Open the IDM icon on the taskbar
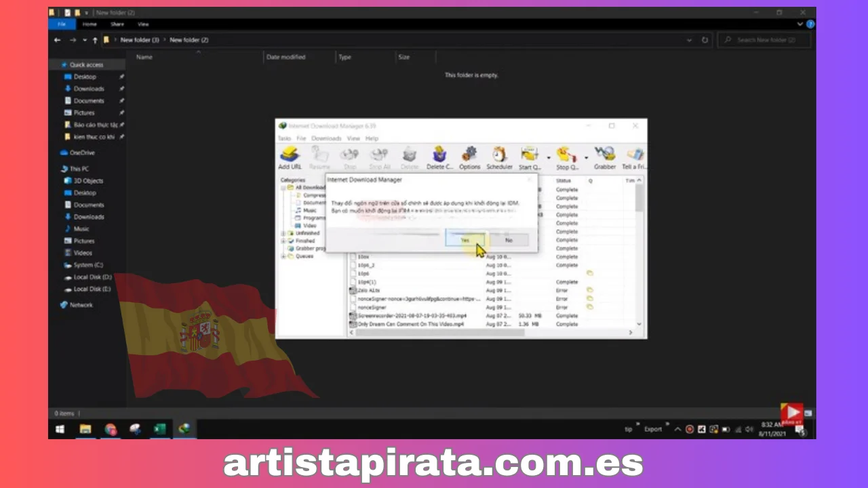The height and width of the screenshot is (488, 868). (184, 429)
